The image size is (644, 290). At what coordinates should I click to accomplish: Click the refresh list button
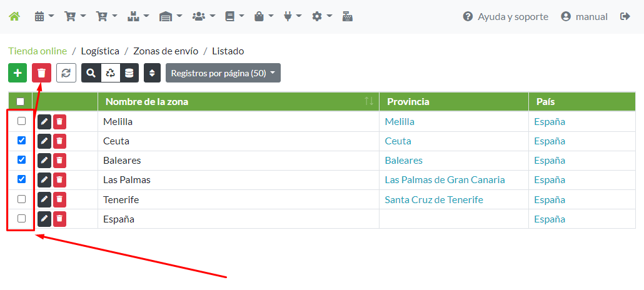[x=66, y=73]
